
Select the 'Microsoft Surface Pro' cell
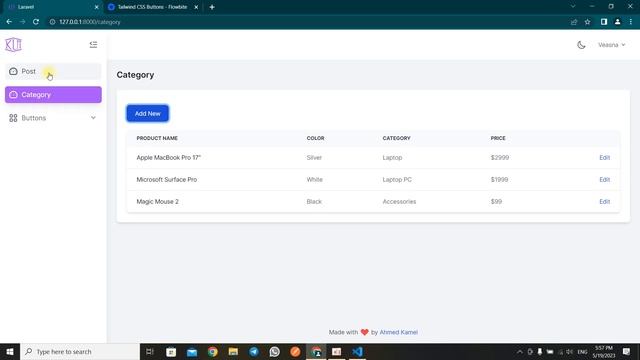167,180
